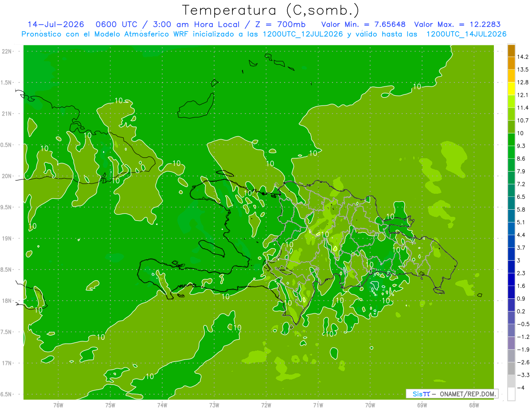
Task: Click the lime swatch between 11.4 and 12.1
Action: [511, 101]
